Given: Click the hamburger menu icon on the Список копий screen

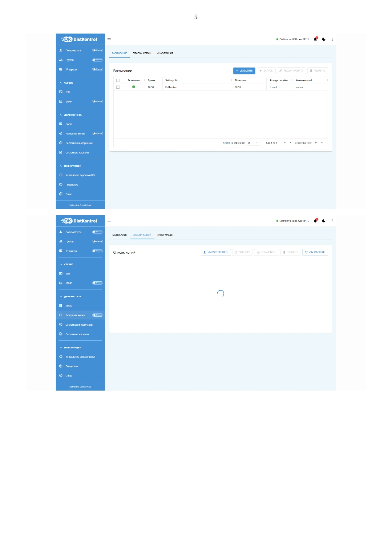Looking at the screenshot, I should pos(109,221).
